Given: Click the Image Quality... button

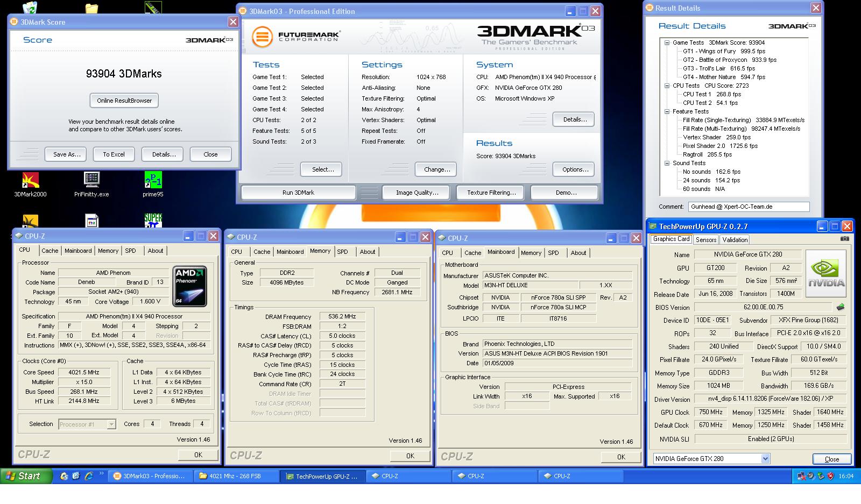Looking at the screenshot, I should (417, 193).
